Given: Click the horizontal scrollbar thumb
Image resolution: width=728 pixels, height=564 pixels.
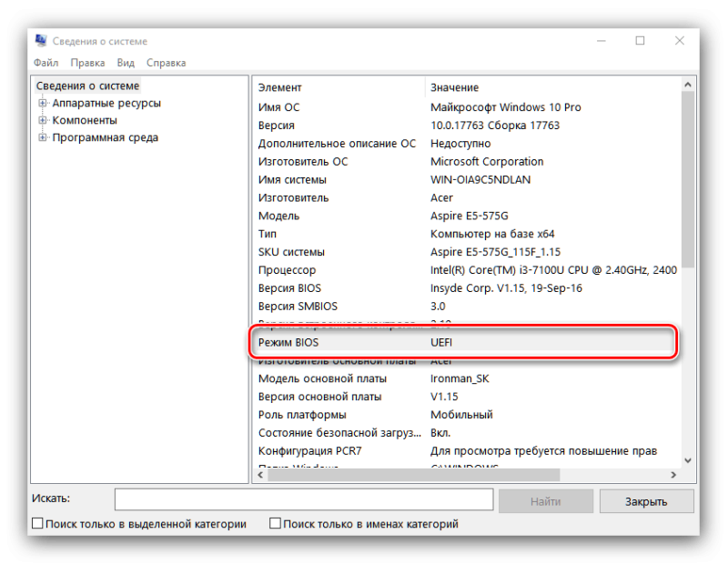Looking at the screenshot, I should tap(414, 475).
